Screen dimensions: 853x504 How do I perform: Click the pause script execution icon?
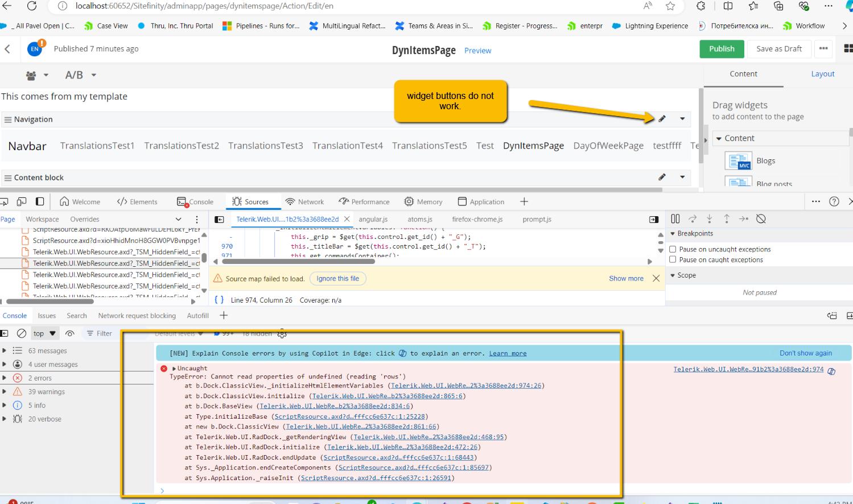pos(675,219)
